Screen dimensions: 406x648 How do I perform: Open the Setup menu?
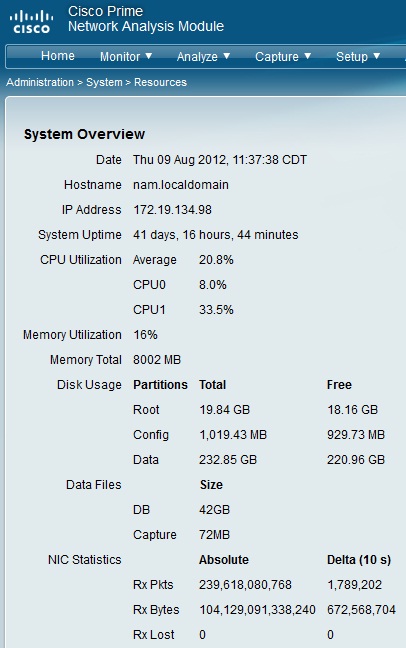[352, 57]
